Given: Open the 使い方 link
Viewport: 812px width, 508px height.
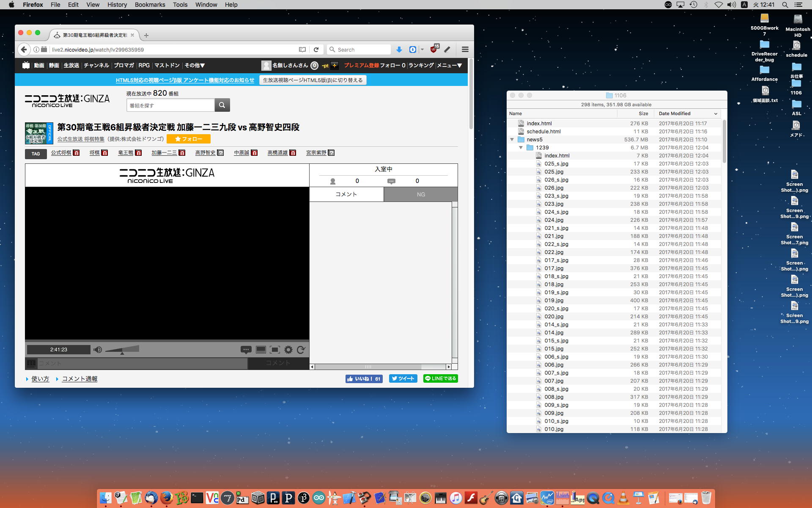Looking at the screenshot, I should 40,379.
